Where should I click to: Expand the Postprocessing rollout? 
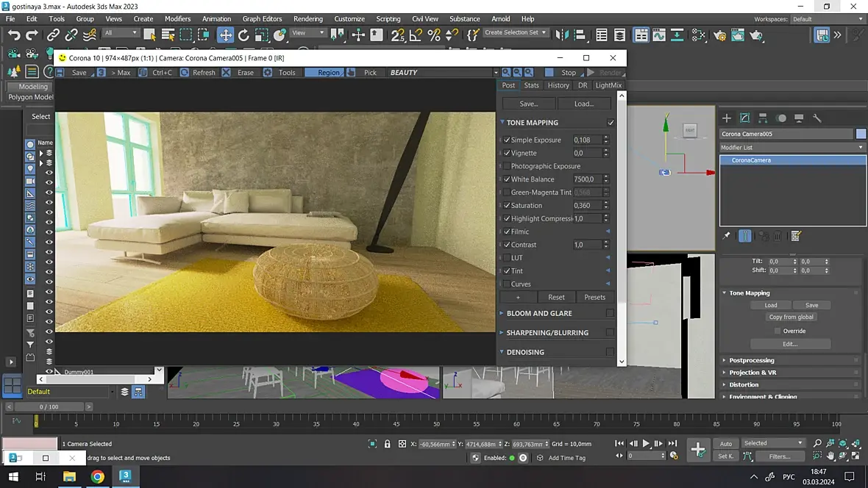pos(752,360)
